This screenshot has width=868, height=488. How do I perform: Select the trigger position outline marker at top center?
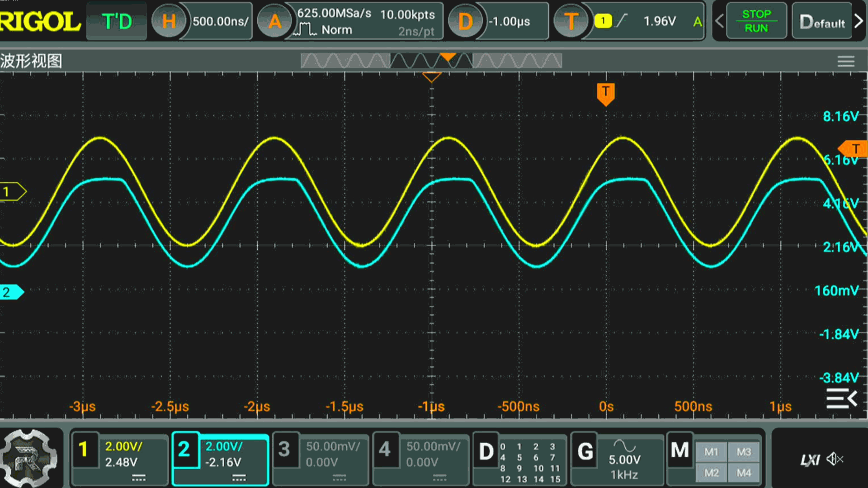431,77
